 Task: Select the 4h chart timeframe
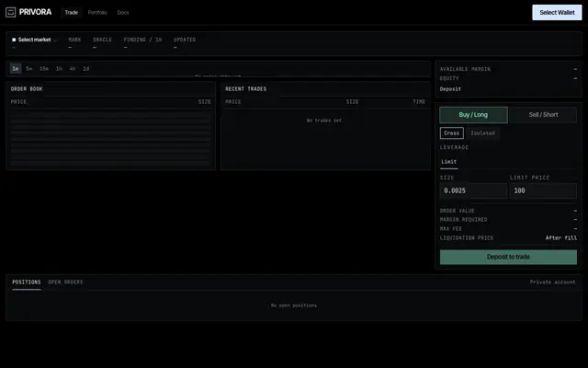73,69
